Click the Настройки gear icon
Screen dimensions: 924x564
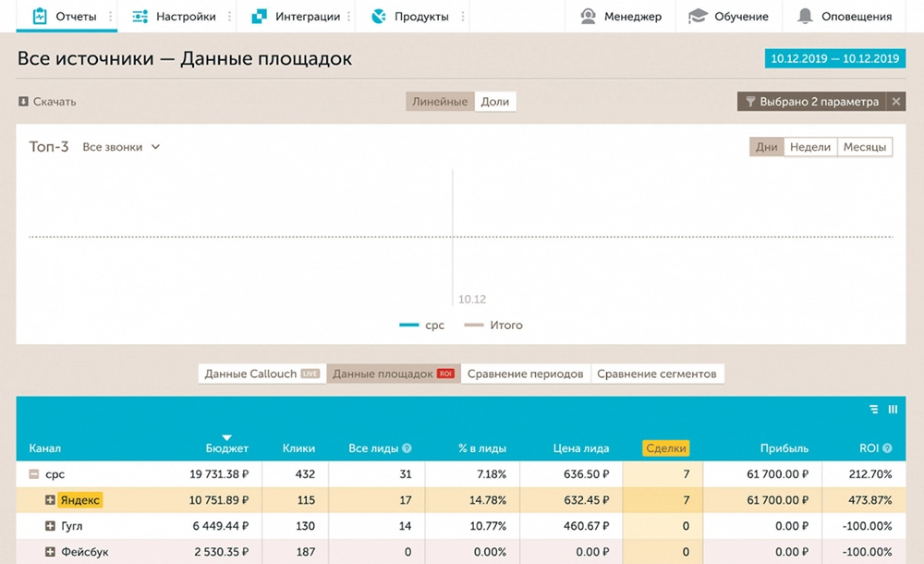tap(140, 15)
